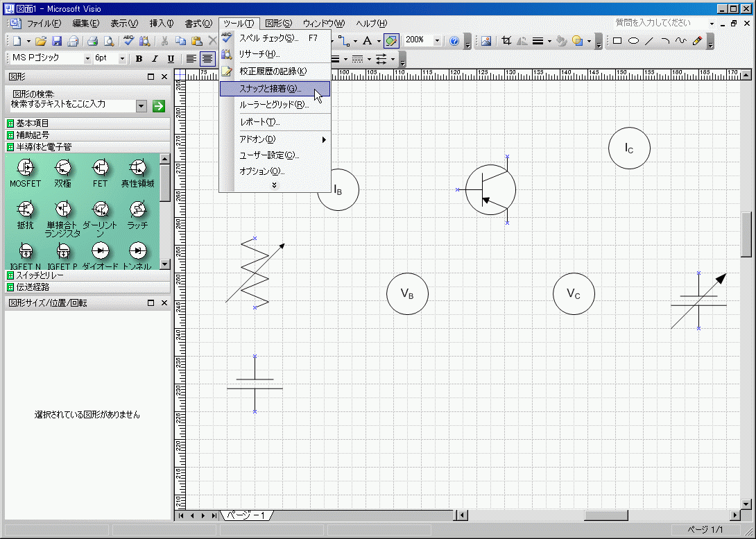Open the 200% zoom dropdown

pyautogui.click(x=437, y=41)
